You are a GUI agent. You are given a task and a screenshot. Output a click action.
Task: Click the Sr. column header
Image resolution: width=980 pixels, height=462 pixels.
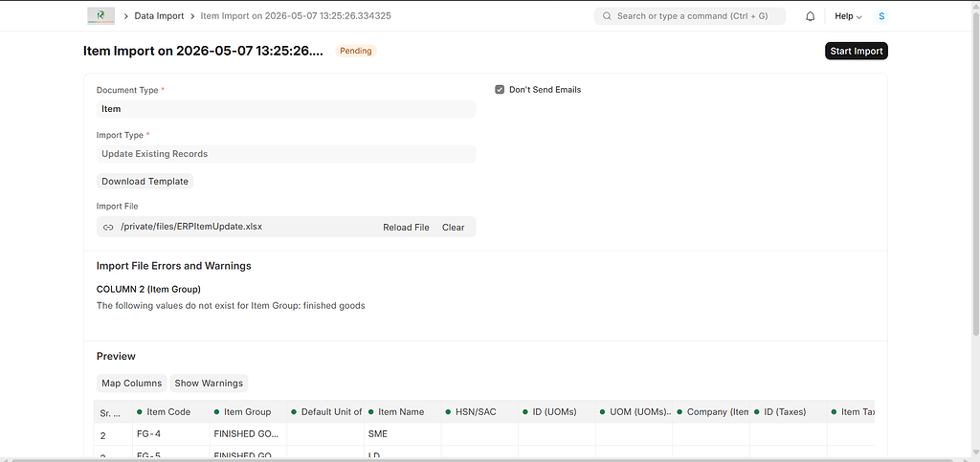113,412
